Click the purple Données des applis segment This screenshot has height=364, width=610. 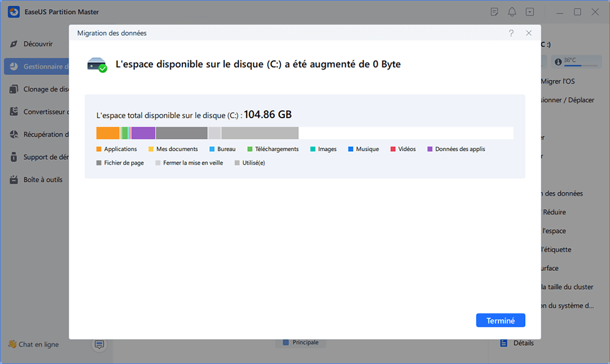click(x=143, y=133)
